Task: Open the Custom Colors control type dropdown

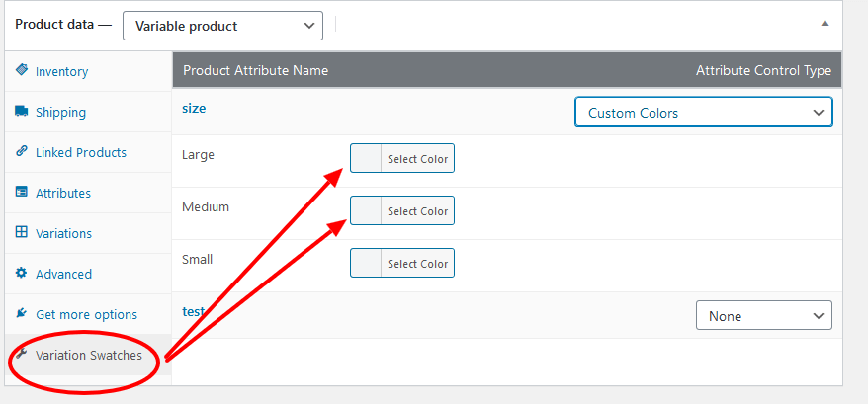Action: coord(703,113)
